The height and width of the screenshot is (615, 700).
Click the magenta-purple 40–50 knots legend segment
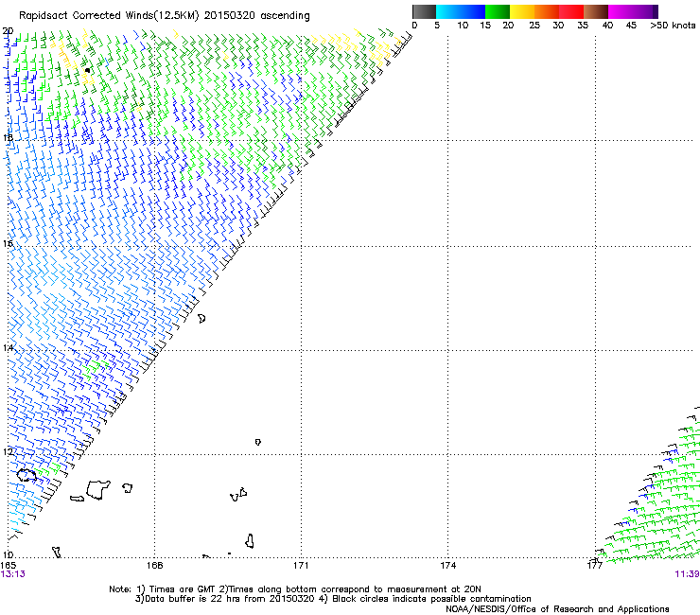pos(633,11)
